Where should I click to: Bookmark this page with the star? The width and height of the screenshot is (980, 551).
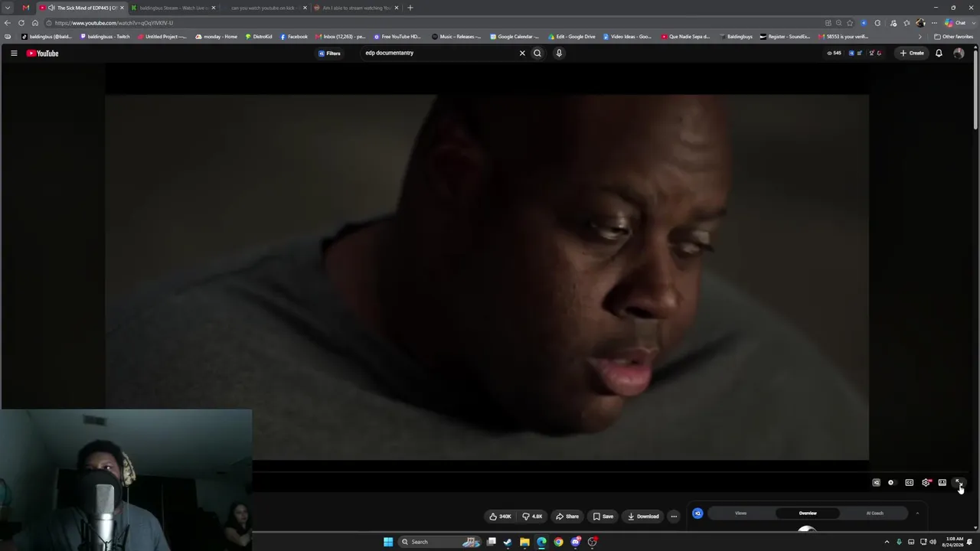(850, 23)
